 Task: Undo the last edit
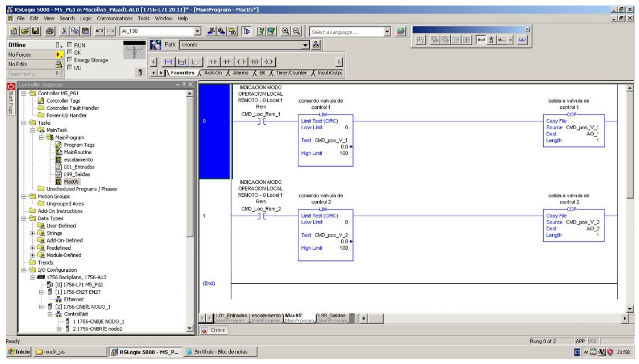[99, 31]
